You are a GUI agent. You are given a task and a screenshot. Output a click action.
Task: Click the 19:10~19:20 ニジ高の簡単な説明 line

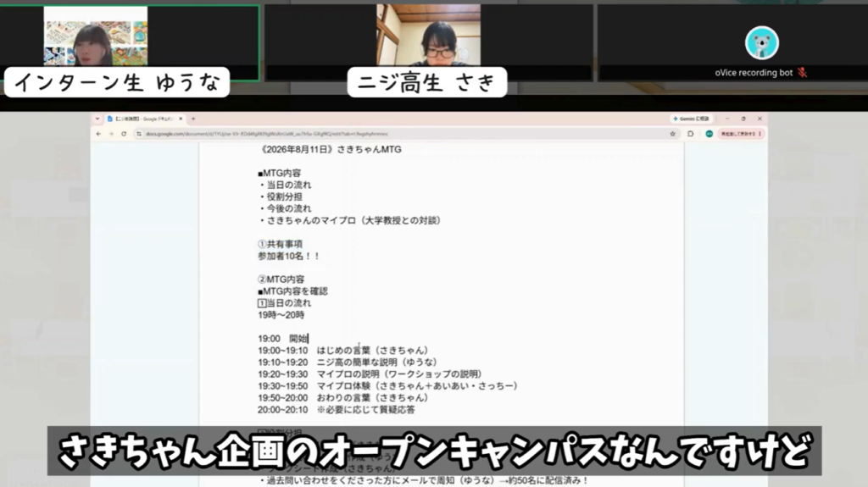[348, 362]
